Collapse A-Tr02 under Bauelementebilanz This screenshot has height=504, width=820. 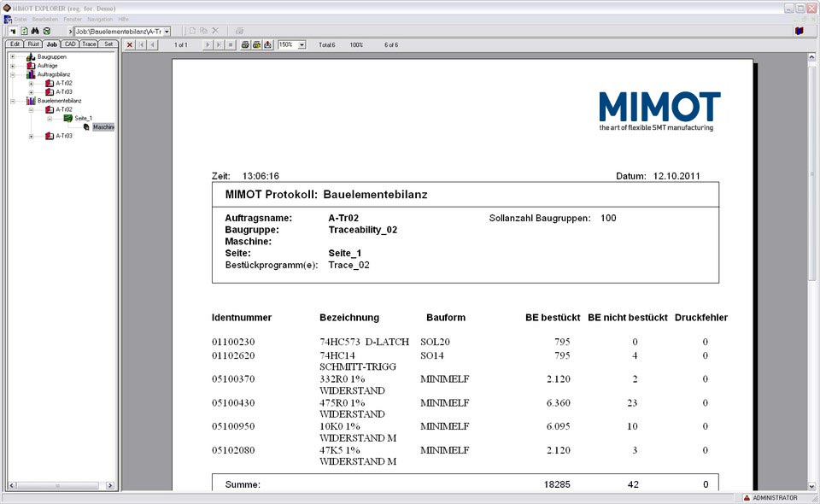pyautogui.click(x=31, y=110)
